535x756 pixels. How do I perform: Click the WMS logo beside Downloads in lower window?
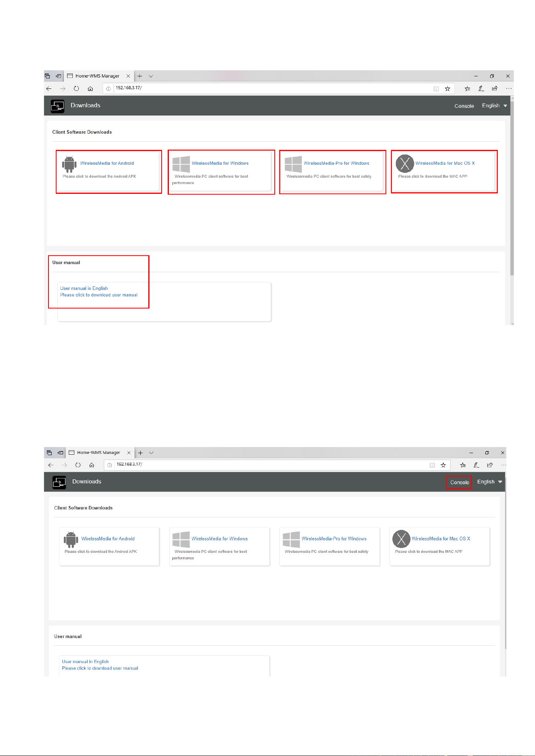(59, 482)
